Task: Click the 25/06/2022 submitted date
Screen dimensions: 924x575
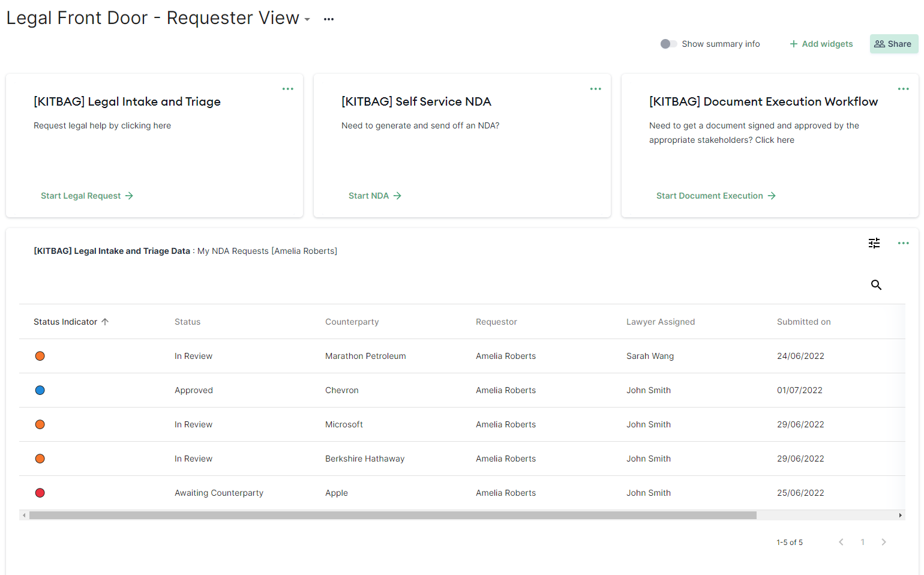Action: pos(800,493)
